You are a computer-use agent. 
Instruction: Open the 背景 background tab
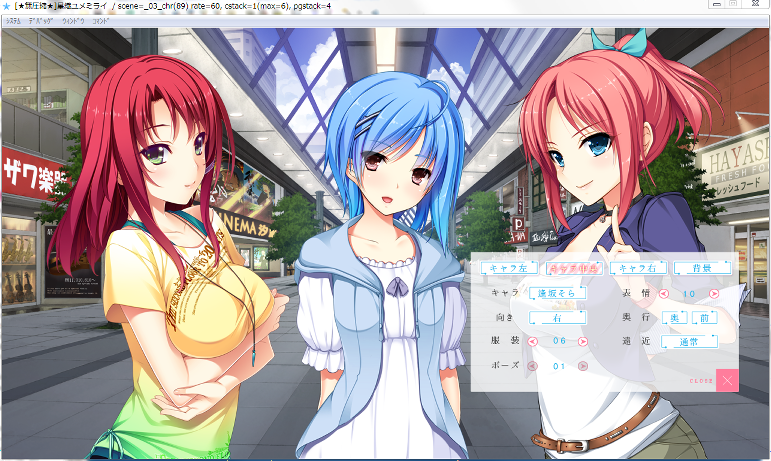700,268
